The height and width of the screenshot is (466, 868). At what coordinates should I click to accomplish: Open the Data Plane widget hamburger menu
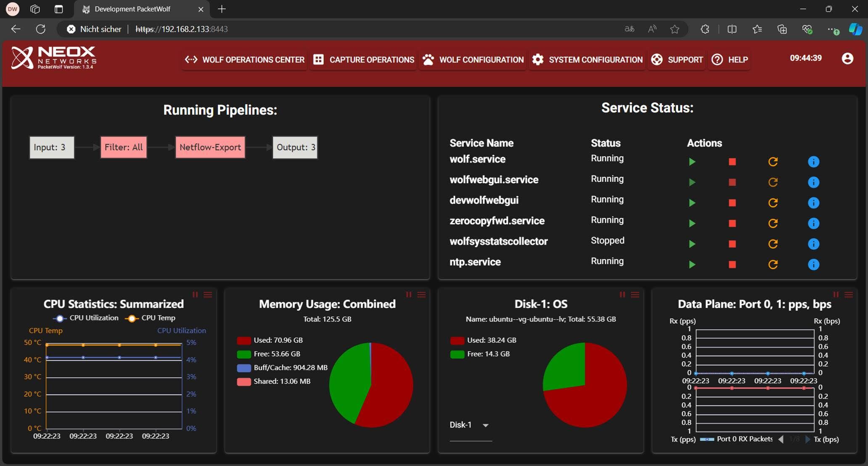click(x=849, y=295)
